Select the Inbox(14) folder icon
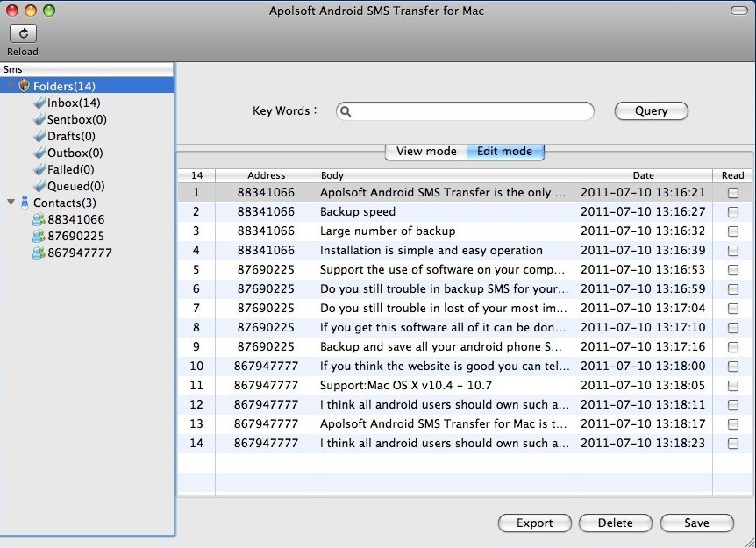This screenshot has width=756, height=548. (x=39, y=103)
